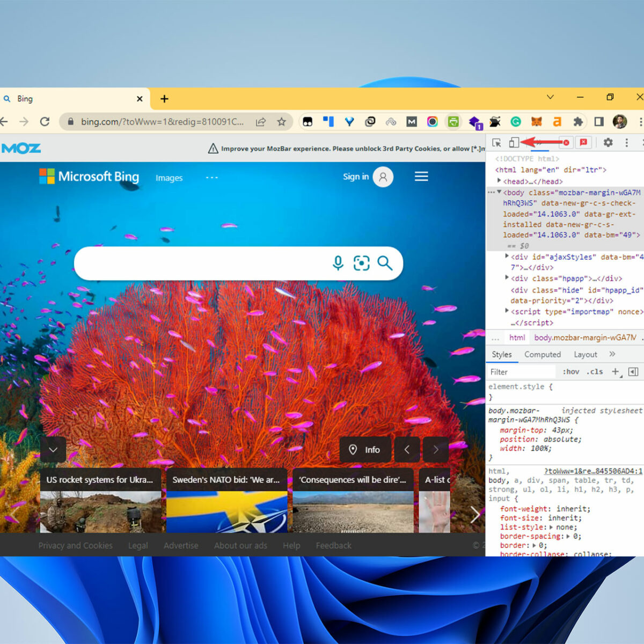Open the Advertise footer link
Image resolution: width=644 pixels, height=644 pixels.
click(x=181, y=545)
